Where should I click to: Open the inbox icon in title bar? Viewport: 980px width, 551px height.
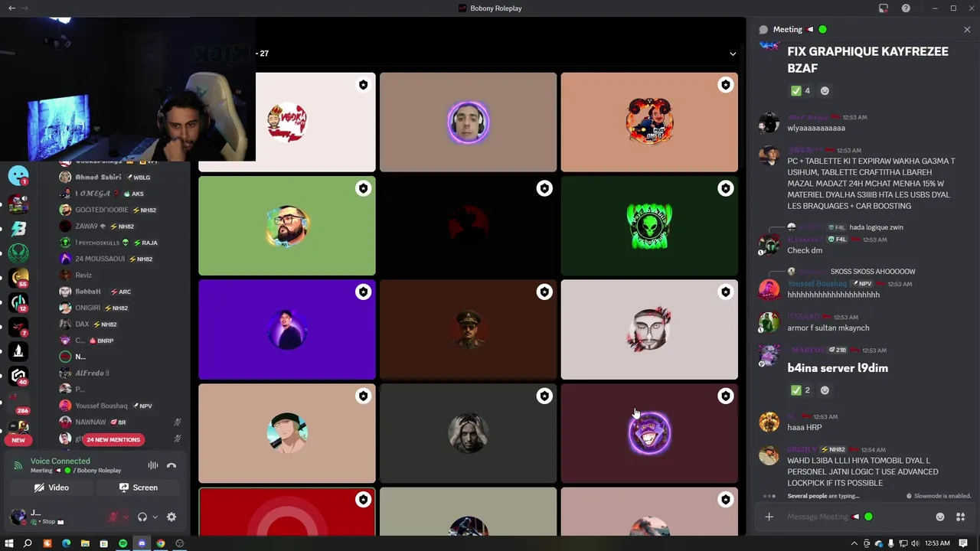point(884,8)
